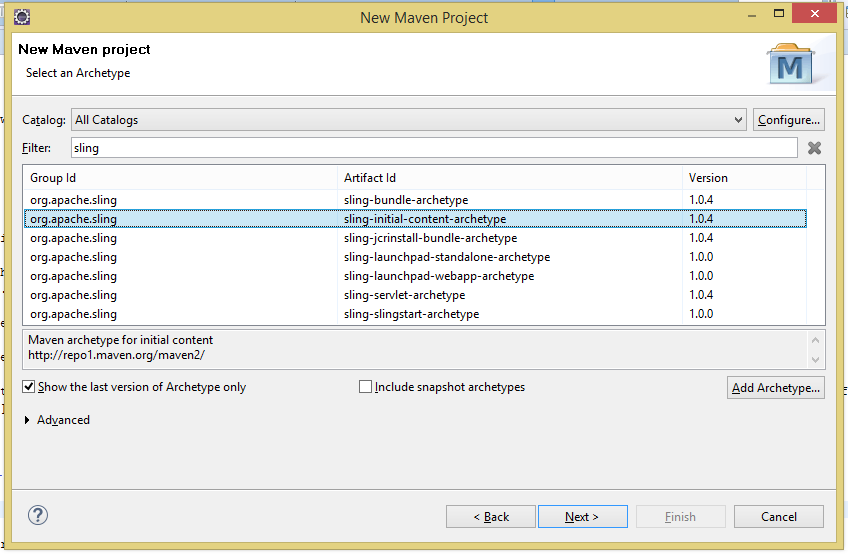Select the sling-servlet-archetype row
This screenshot has width=848, height=555.
pyautogui.click(x=415, y=295)
